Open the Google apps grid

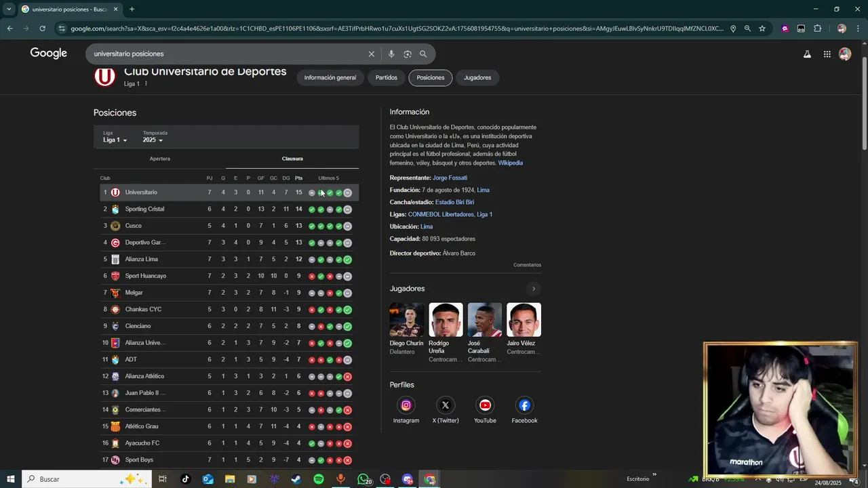click(x=827, y=54)
